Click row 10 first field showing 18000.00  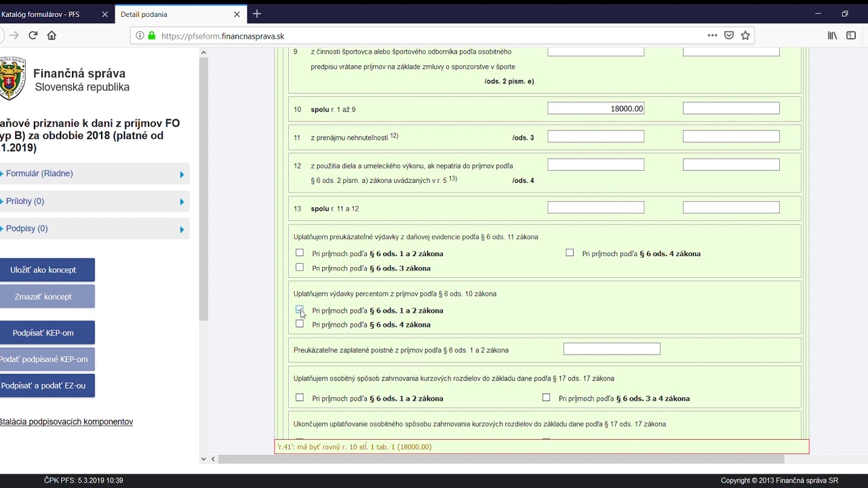pos(596,108)
